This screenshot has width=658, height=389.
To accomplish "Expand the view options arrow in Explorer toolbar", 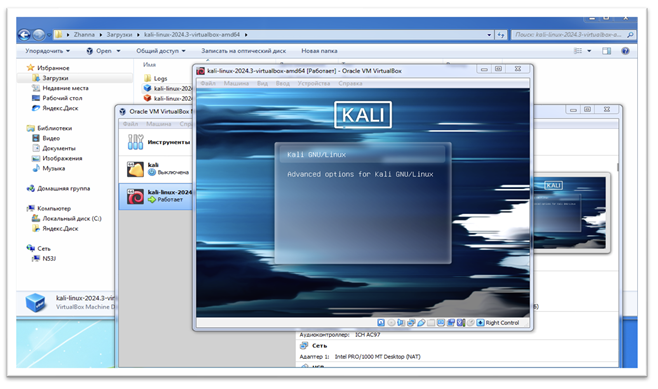I will 589,51.
